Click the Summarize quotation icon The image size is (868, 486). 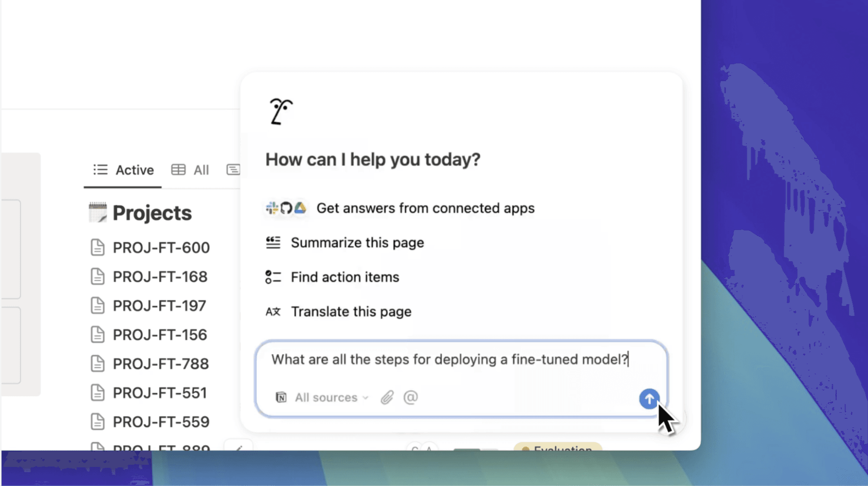pyautogui.click(x=273, y=243)
